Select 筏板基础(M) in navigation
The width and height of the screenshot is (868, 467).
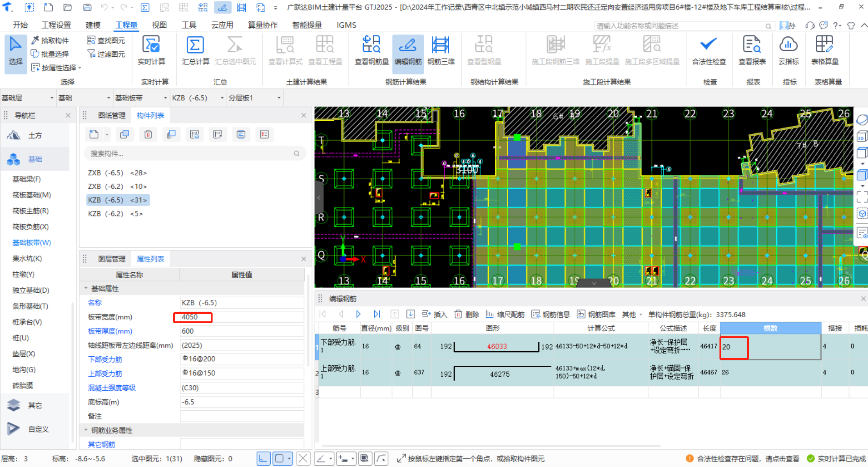(32, 195)
